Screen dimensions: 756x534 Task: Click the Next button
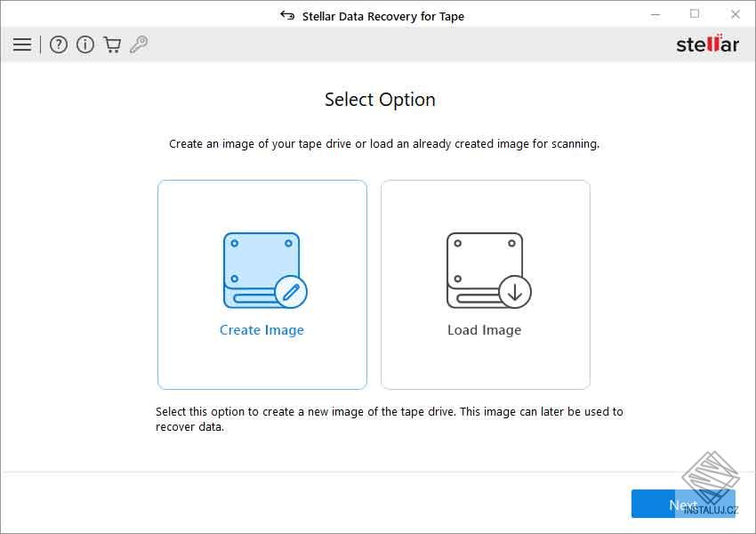click(683, 504)
